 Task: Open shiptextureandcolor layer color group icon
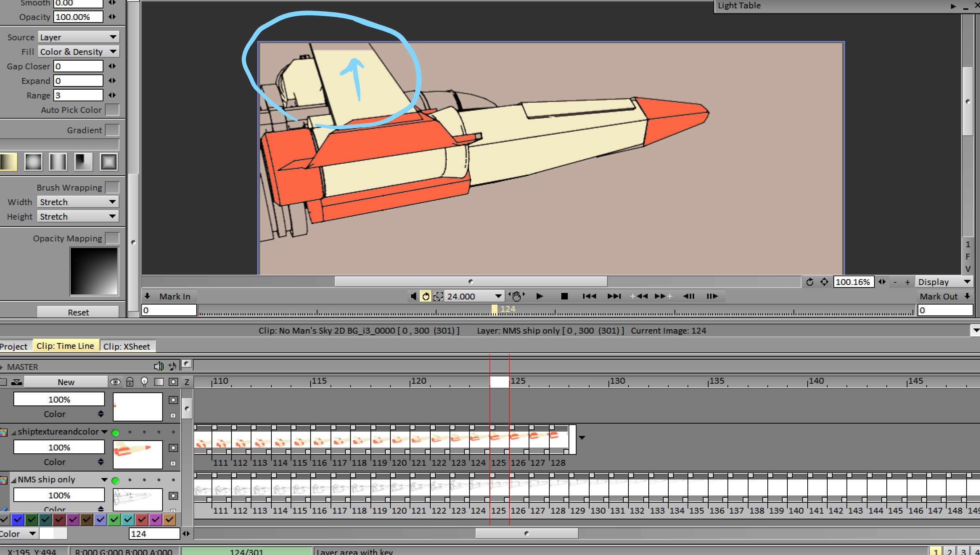4,432
